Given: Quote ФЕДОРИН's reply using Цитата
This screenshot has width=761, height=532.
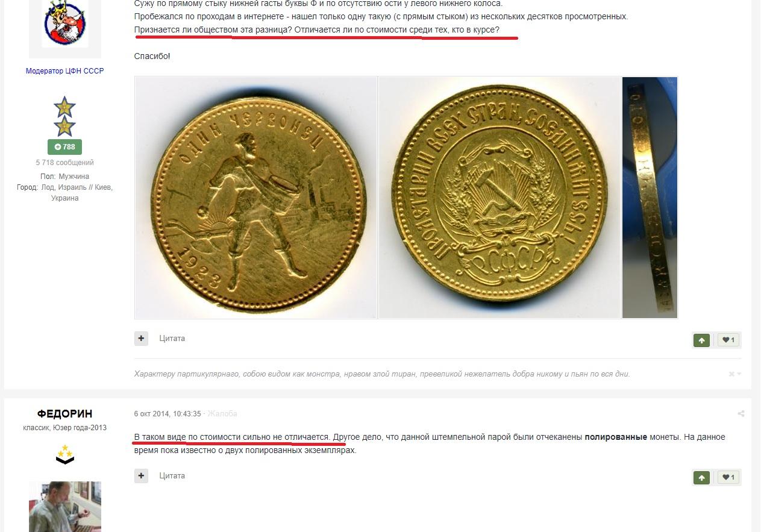Looking at the screenshot, I should click(172, 476).
